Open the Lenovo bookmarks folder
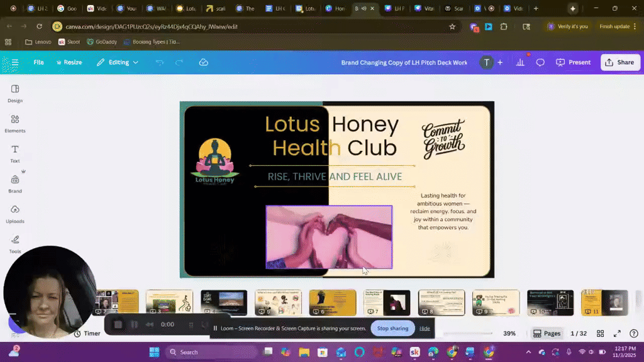644x362 pixels. click(38, 42)
